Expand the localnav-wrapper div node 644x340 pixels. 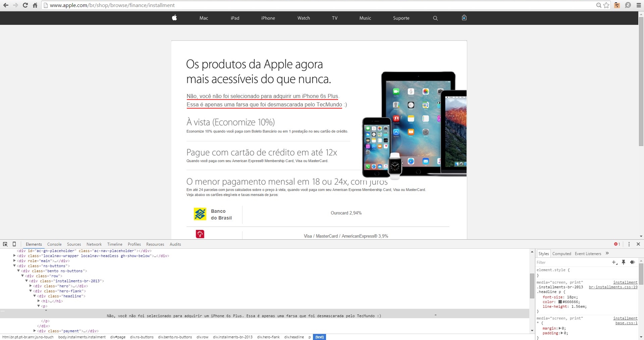[x=14, y=256]
